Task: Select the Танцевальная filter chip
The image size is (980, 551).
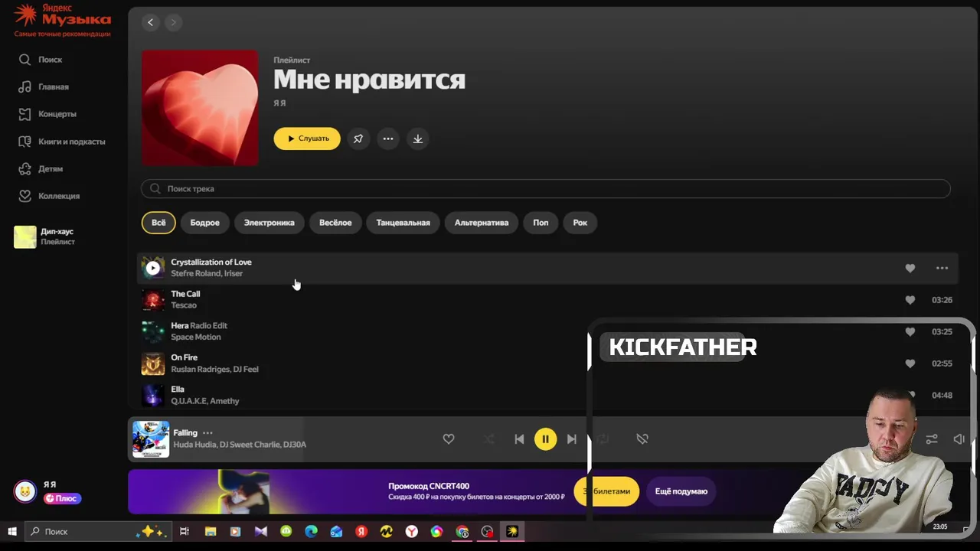Action: pyautogui.click(x=403, y=223)
